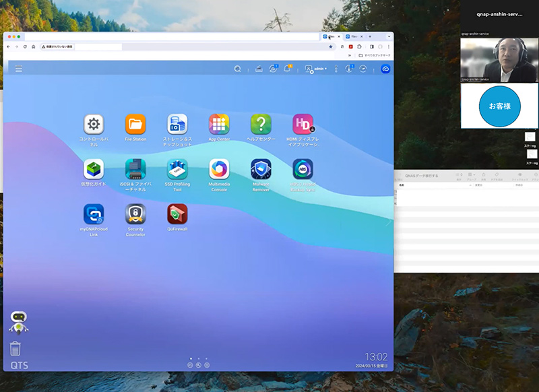The width and height of the screenshot is (539, 392).
Task: Launch SSD Profiling Tool
Action: coord(177,169)
